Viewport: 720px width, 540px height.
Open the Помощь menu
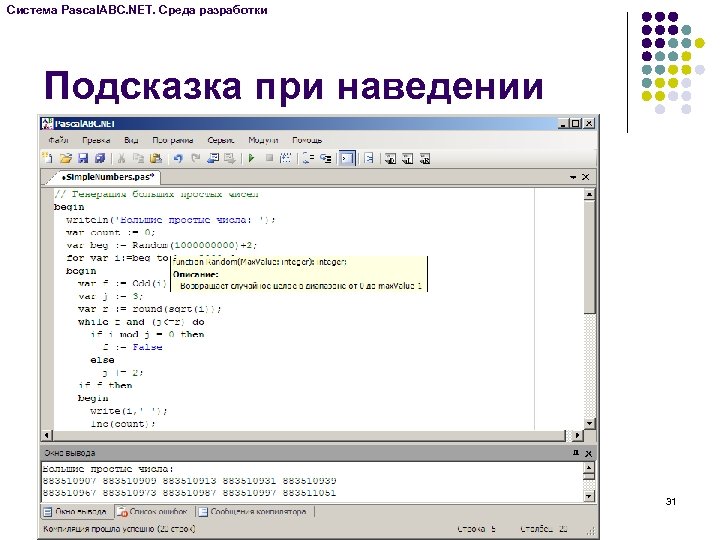coord(307,140)
